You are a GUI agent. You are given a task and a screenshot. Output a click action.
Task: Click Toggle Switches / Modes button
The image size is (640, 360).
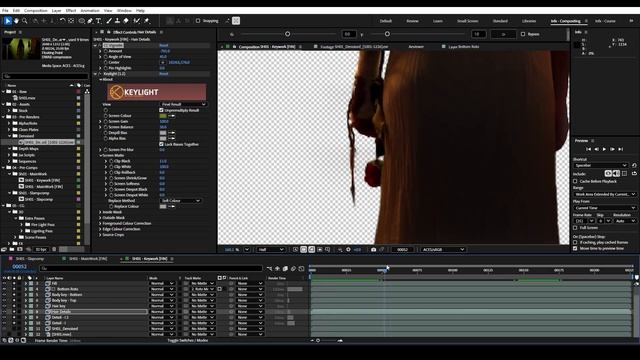(188, 340)
